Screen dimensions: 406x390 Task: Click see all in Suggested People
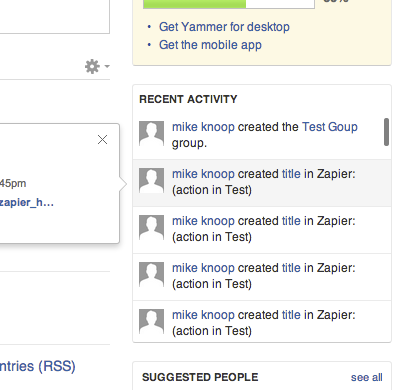pos(367,377)
